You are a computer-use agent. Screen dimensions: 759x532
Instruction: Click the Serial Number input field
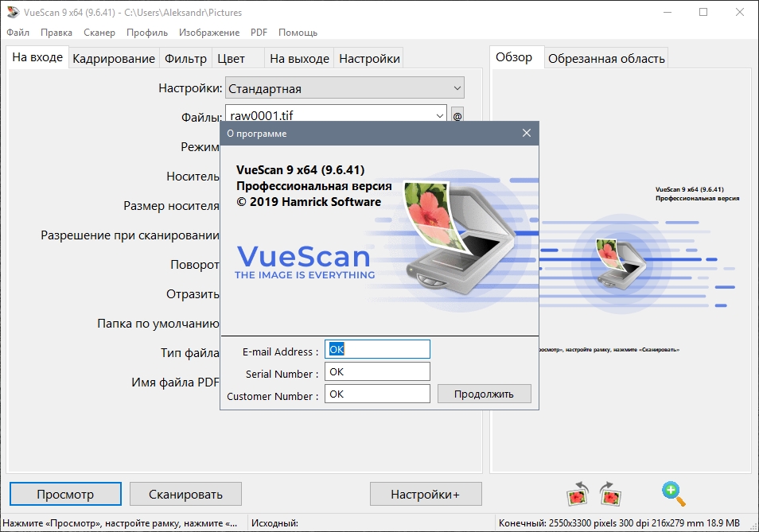pos(377,371)
